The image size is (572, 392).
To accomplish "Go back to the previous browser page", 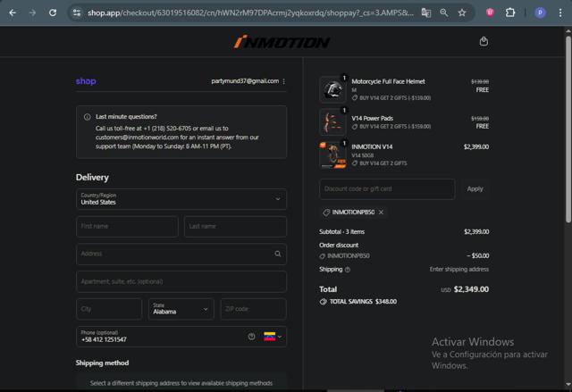I will click(x=13, y=13).
